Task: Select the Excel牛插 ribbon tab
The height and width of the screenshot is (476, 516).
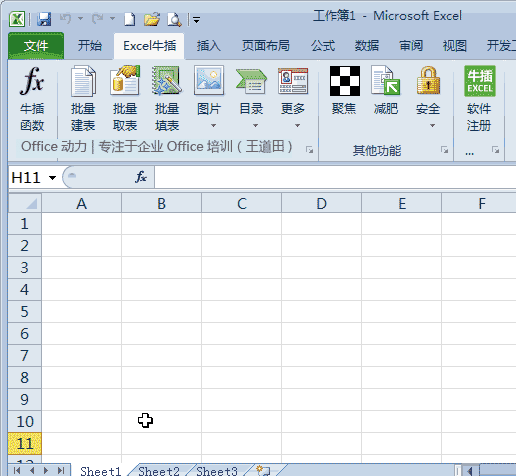Action: point(149,46)
